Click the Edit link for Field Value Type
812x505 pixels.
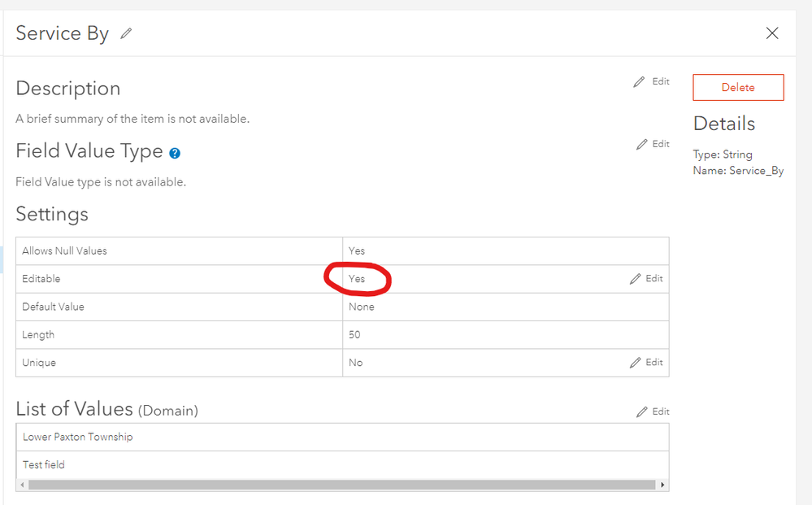[x=661, y=144]
